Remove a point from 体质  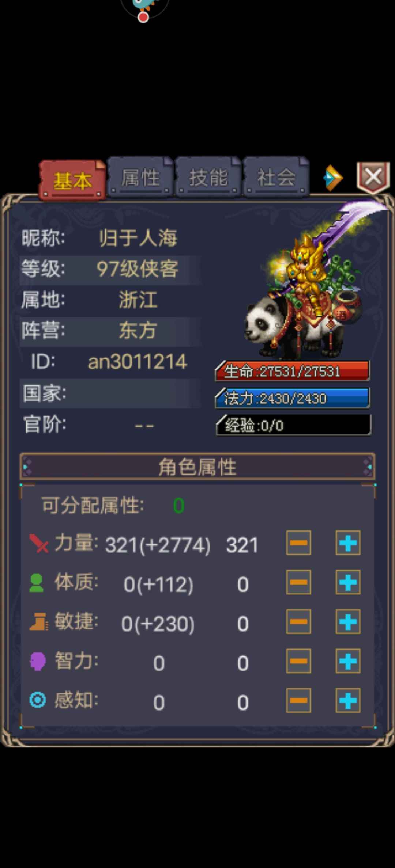299,582
